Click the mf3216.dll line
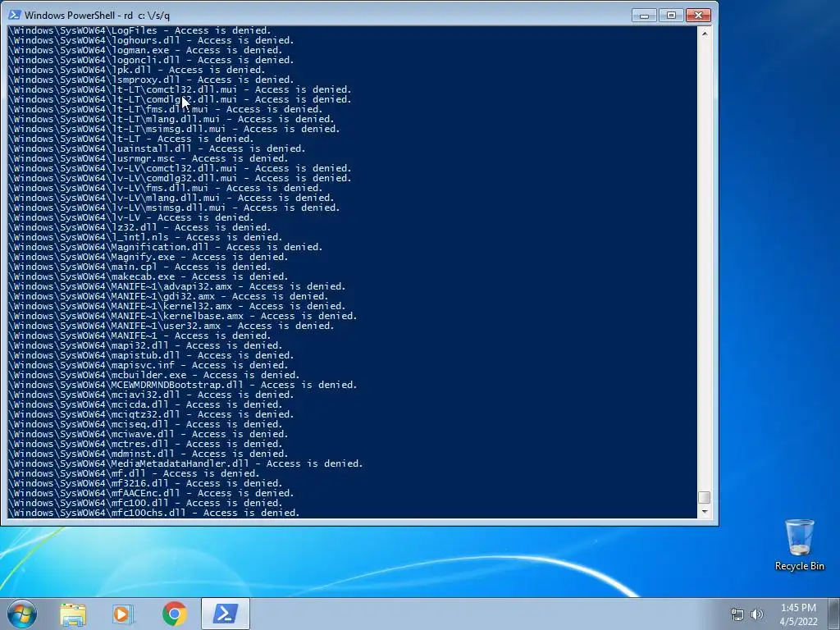The width and height of the screenshot is (840, 630). tap(146, 483)
